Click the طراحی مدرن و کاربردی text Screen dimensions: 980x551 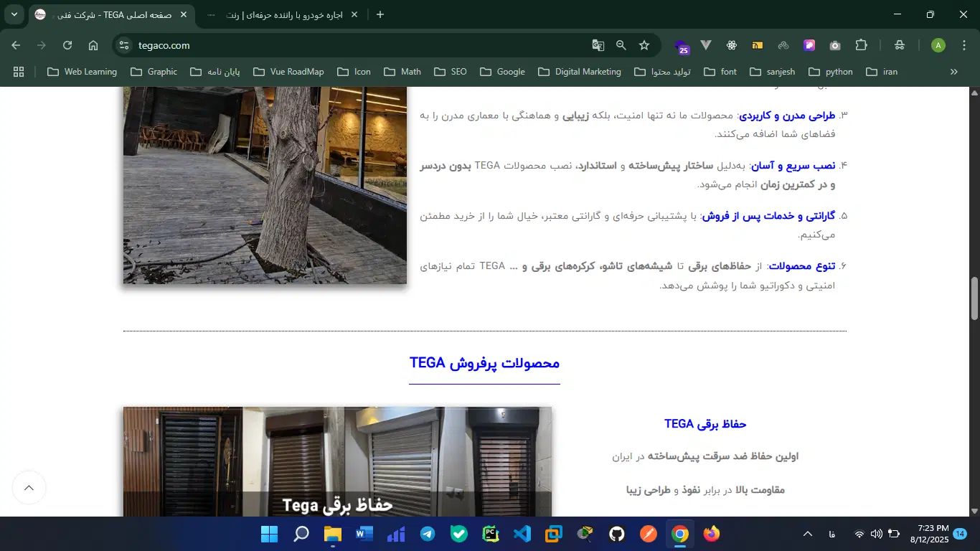[787, 115]
